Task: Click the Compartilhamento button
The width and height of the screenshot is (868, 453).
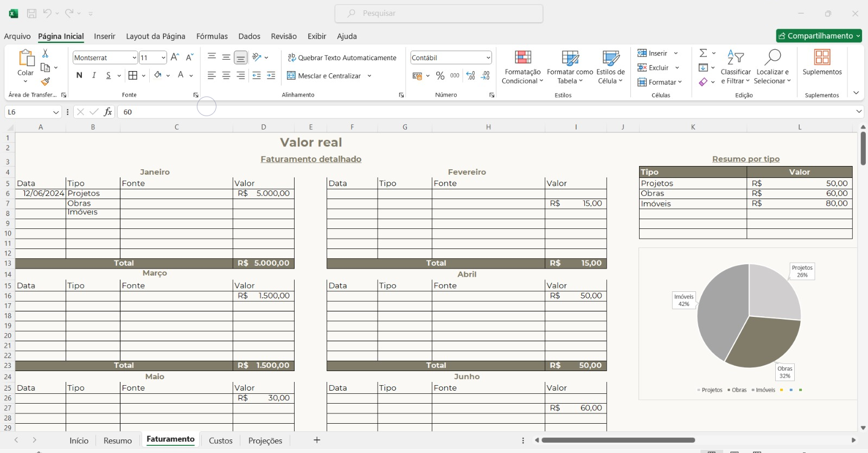Action: tap(819, 36)
